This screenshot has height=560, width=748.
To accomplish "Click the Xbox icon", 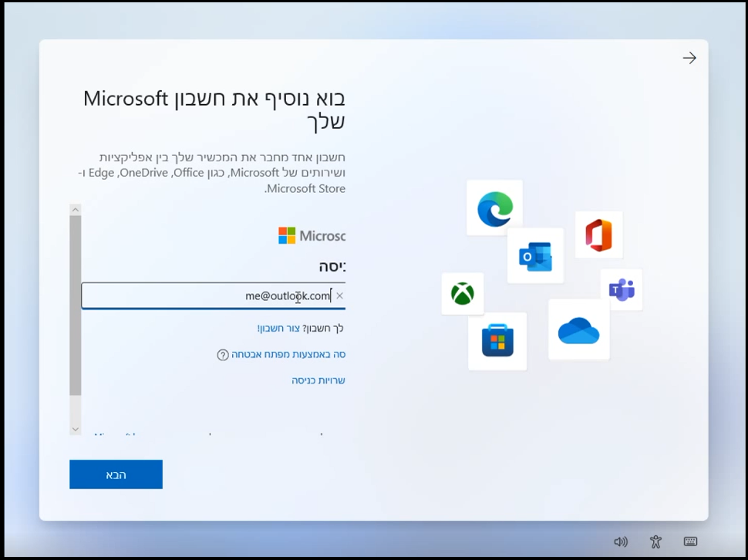I will pos(462,293).
